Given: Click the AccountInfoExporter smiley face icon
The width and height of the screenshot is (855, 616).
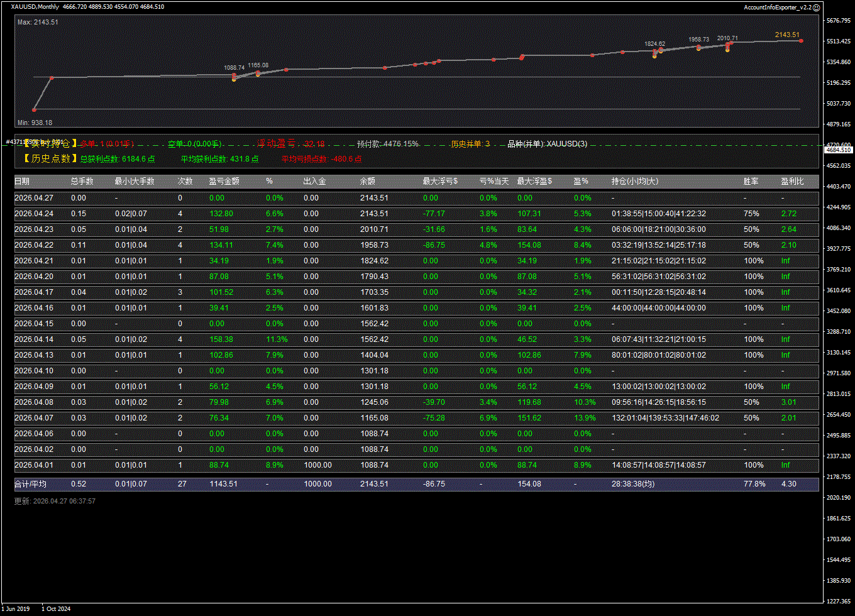Looking at the screenshot, I should [816, 8].
